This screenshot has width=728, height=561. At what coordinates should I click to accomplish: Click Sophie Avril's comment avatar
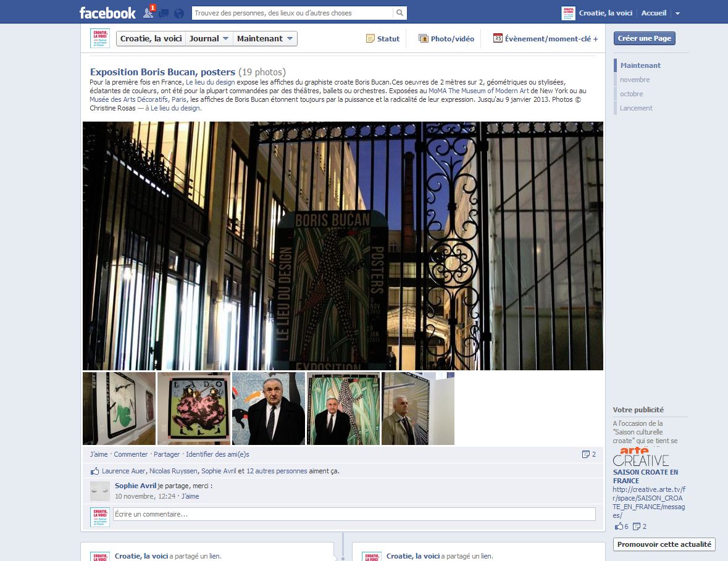(100, 491)
